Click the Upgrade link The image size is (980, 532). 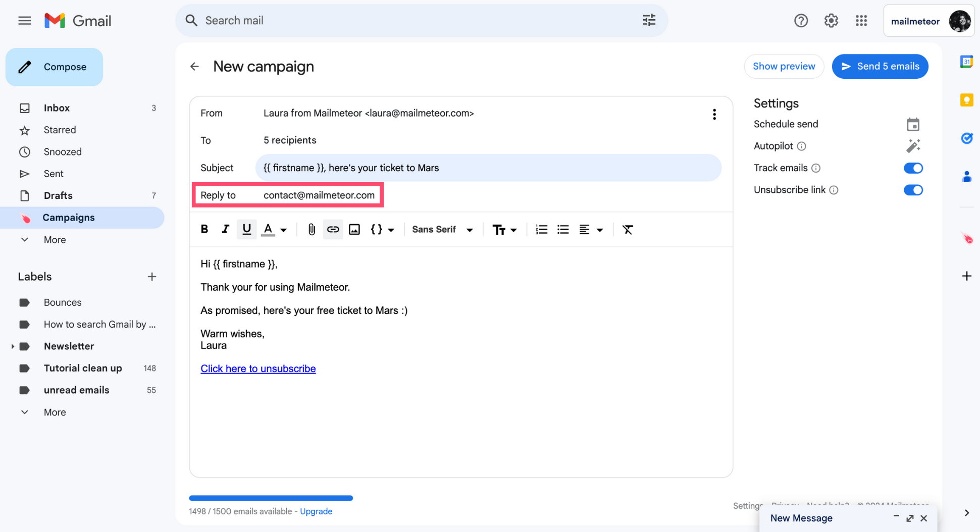coord(316,511)
